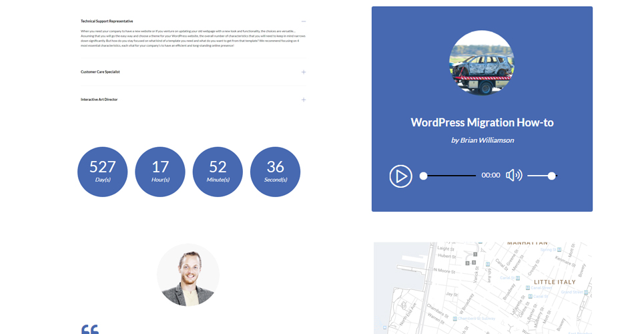This screenshot has width=644, height=334.
Task: Select the Interactive Art Director heading
Action: tap(99, 100)
